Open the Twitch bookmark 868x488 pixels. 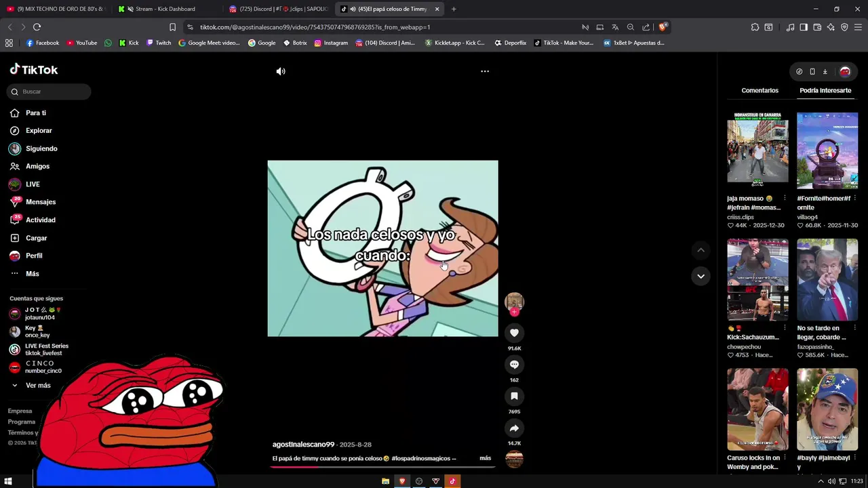coord(159,43)
